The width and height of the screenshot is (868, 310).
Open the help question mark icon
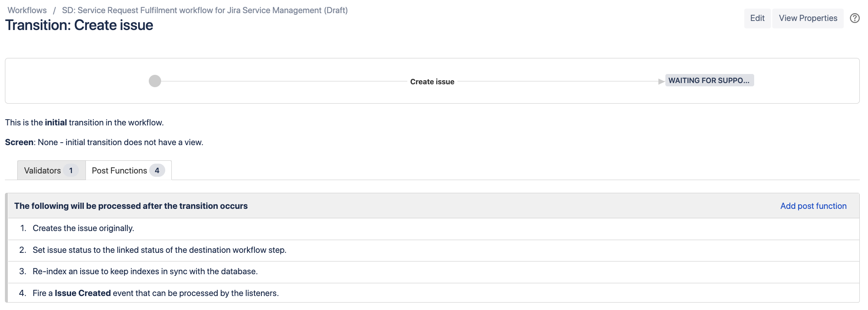[854, 18]
